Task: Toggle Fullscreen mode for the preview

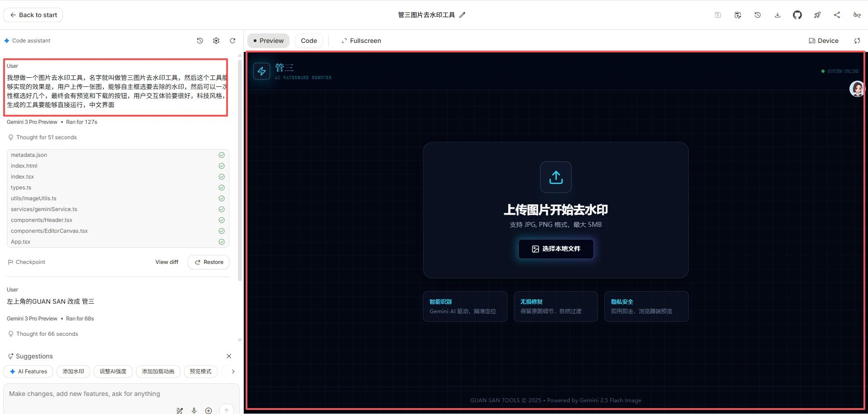Action: click(361, 41)
